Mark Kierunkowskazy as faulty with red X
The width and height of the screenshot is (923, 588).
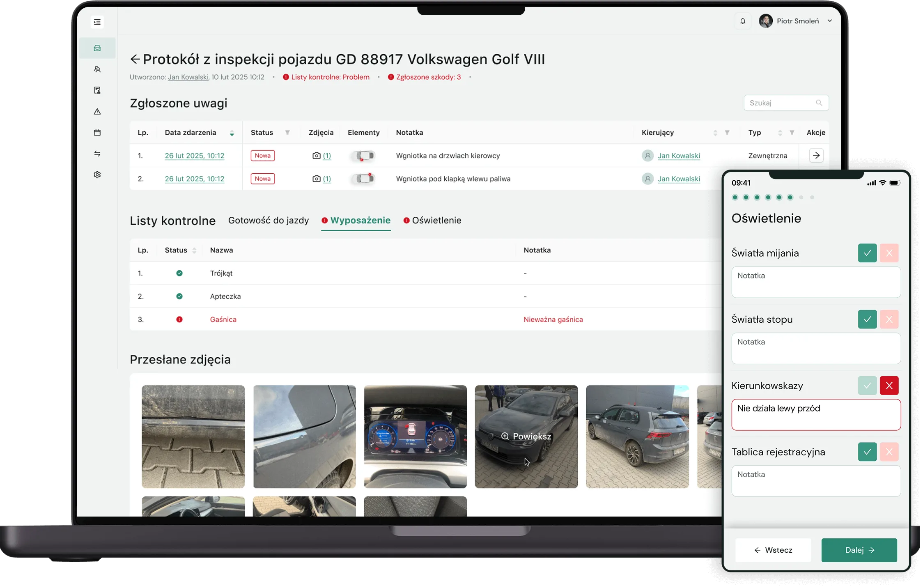[889, 386]
